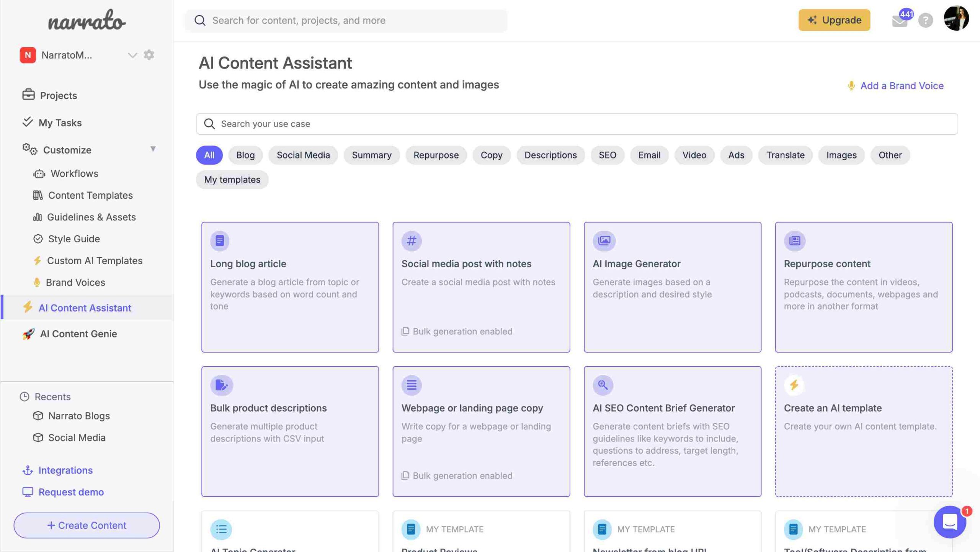Click the Create an AI template lightning icon
This screenshot has height=552, width=980.
(x=794, y=385)
